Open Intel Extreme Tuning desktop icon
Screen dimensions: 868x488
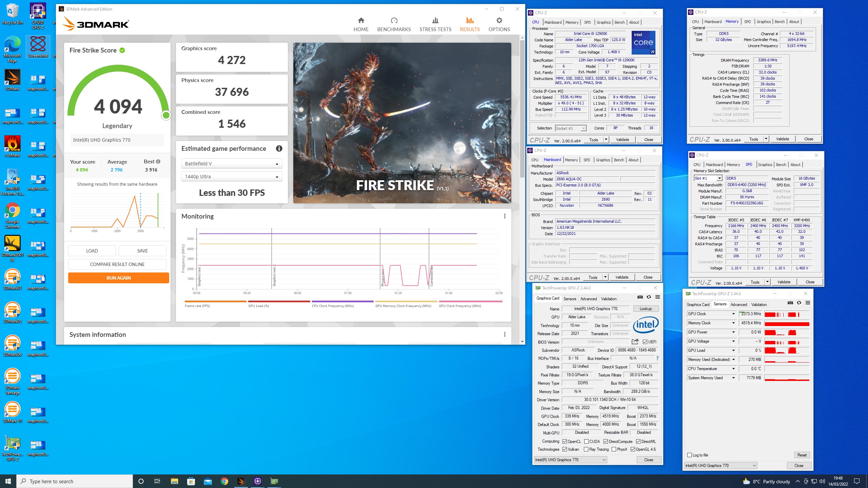coord(12,182)
